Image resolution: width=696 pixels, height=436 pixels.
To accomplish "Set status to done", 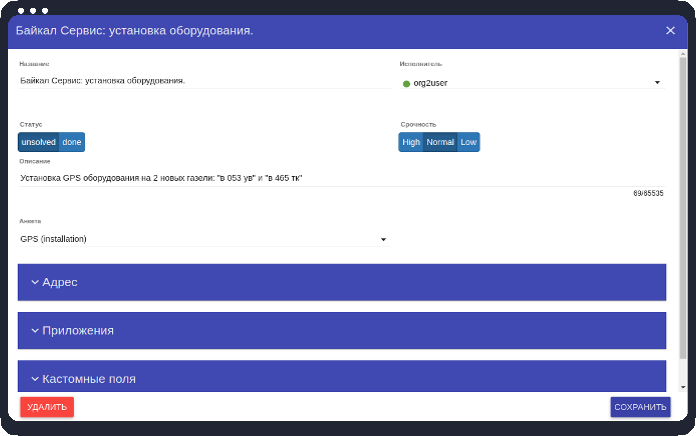I will point(72,142).
